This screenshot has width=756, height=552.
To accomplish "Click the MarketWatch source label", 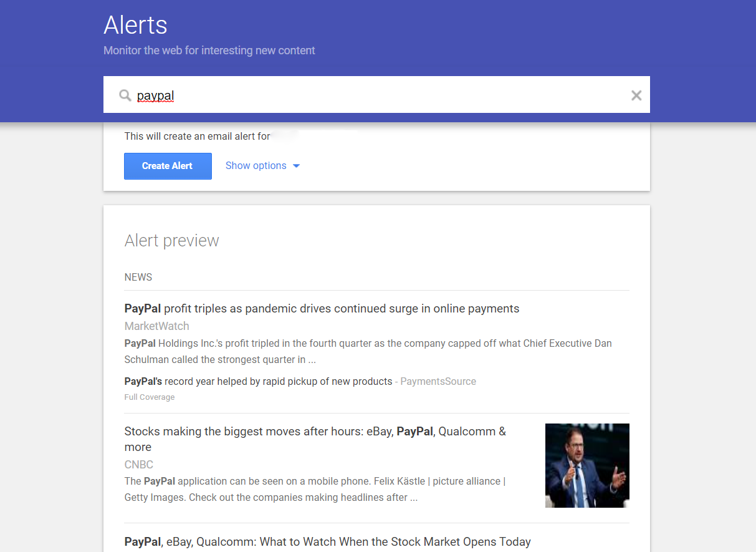I will tap(156, 326).
